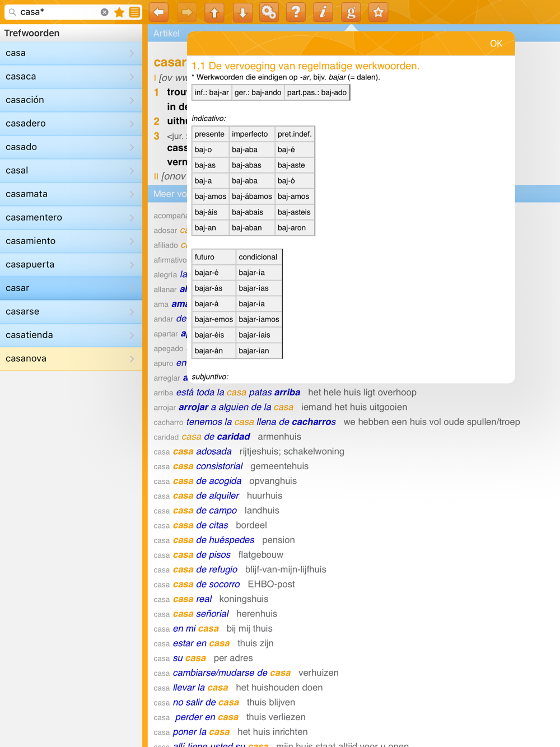The image size is (560, 747).
Task: Click the Trefwoorden header
Action: [x=32, y=33]
